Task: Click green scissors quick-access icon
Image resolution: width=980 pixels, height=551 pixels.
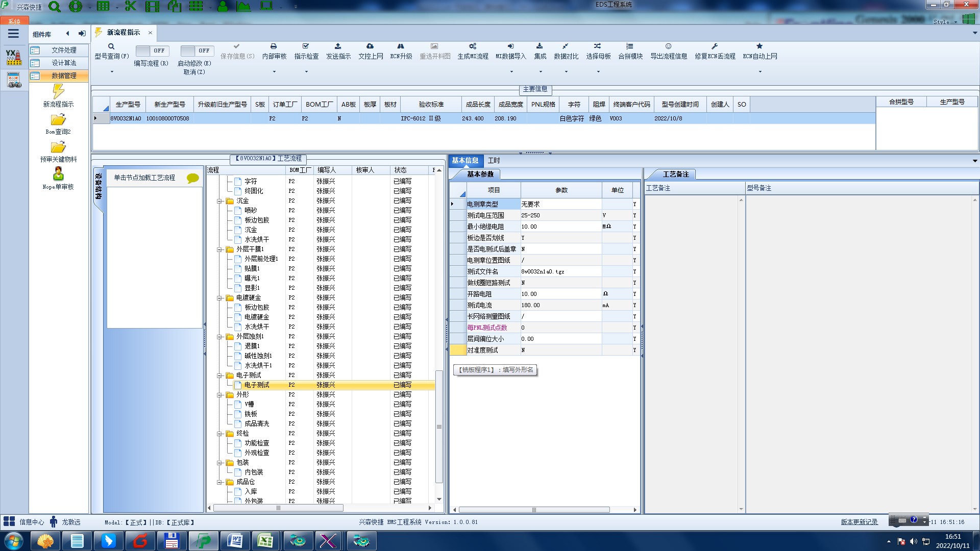Action: coord(131,6)
